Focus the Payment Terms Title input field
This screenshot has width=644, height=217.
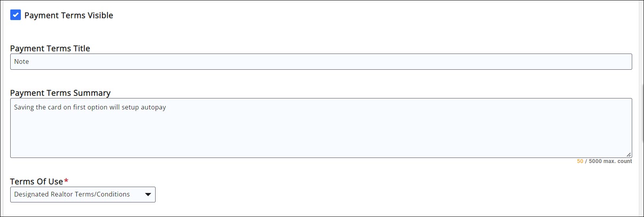(x=321, y=62)
